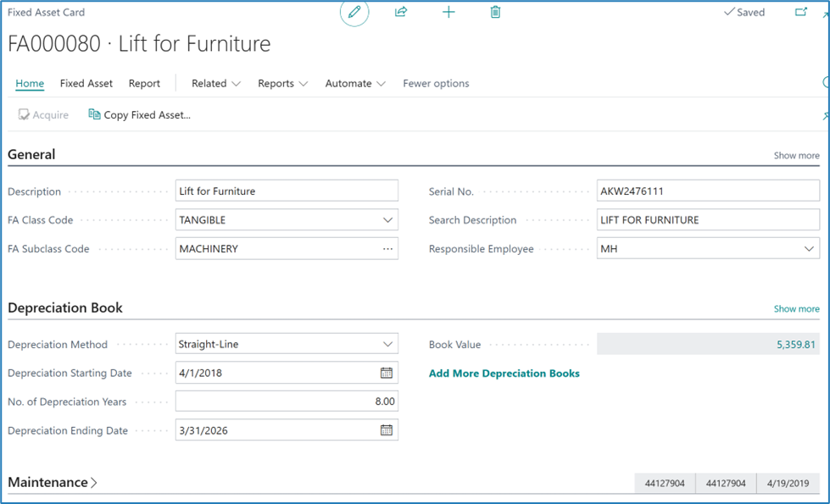
Task: Click ellipsis lookup on FA Subclass Code
Action: [388, 248]
